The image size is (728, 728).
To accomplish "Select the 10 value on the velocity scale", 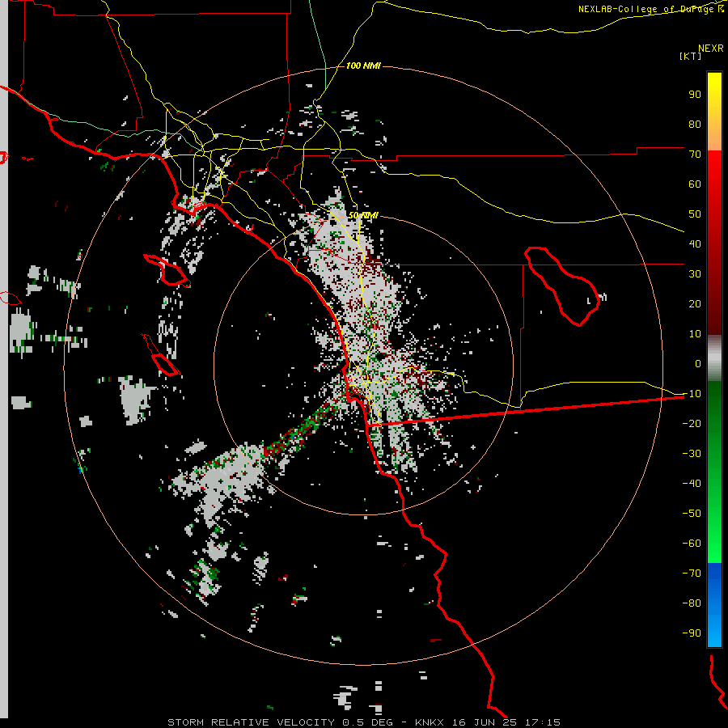I will 695,334.
